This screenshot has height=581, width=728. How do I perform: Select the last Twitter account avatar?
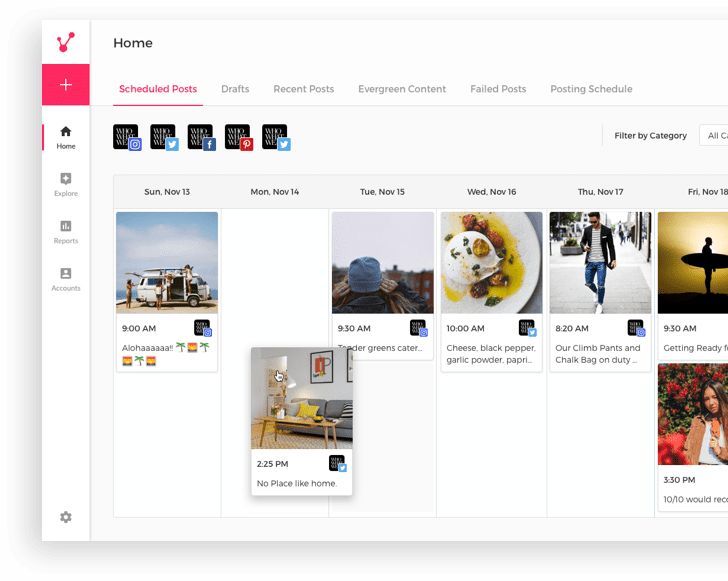pyautogui.click(x=276, y=137)
